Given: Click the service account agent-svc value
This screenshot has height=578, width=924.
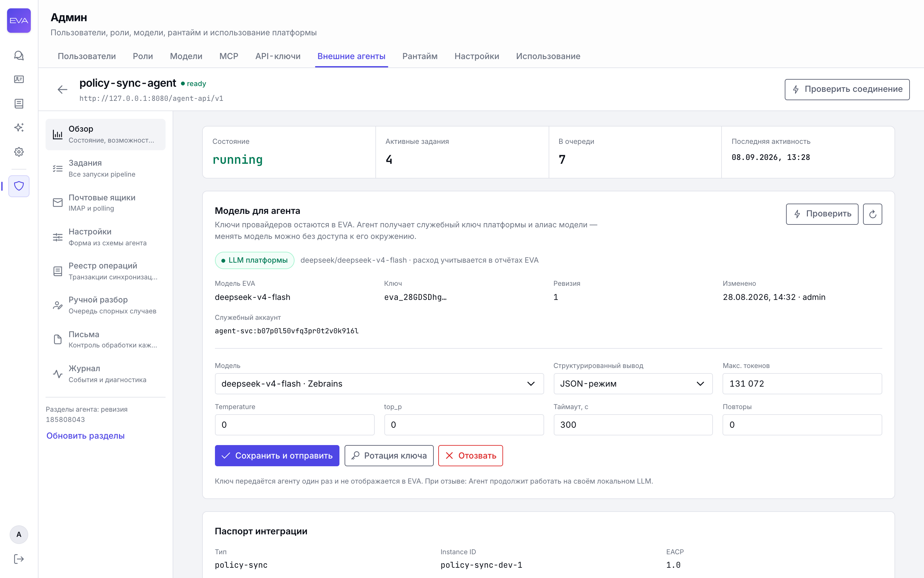Looking at the screenshot, I should [287, 331].
